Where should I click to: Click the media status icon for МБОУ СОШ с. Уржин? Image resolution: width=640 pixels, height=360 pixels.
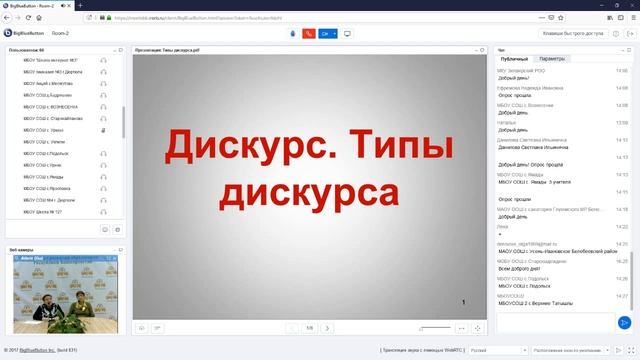pyautogui.click(x=103, y=130)
